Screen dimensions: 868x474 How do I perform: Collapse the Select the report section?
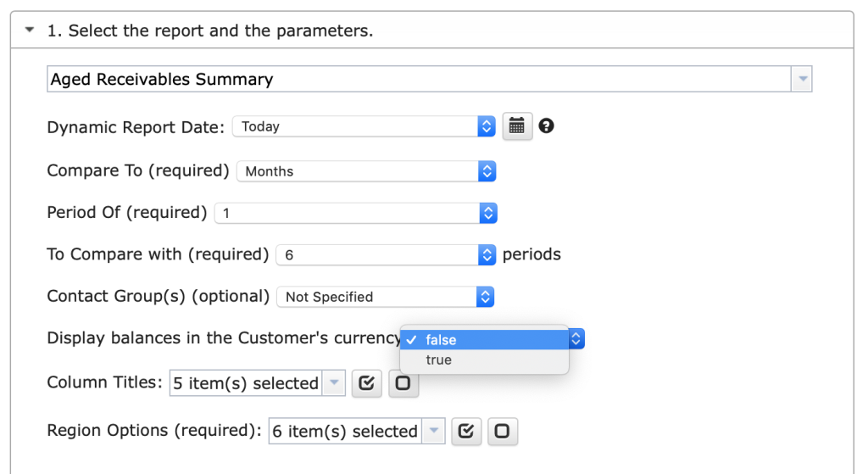[x=30, y=30]
